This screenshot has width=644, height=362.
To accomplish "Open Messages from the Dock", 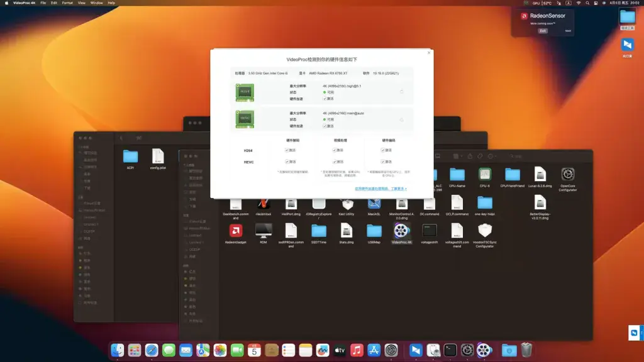I will point(169,350).
